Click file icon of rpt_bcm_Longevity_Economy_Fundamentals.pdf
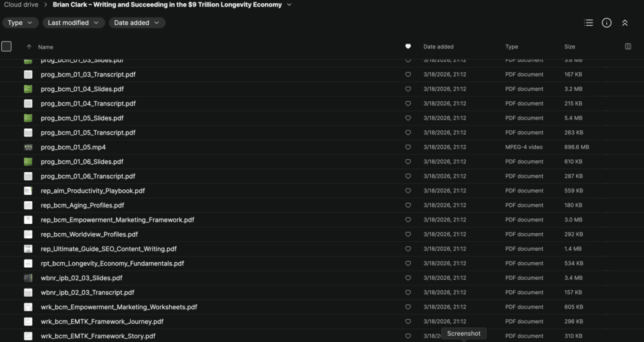This screenshot has width=644, height=342. [x=28, y=263]
